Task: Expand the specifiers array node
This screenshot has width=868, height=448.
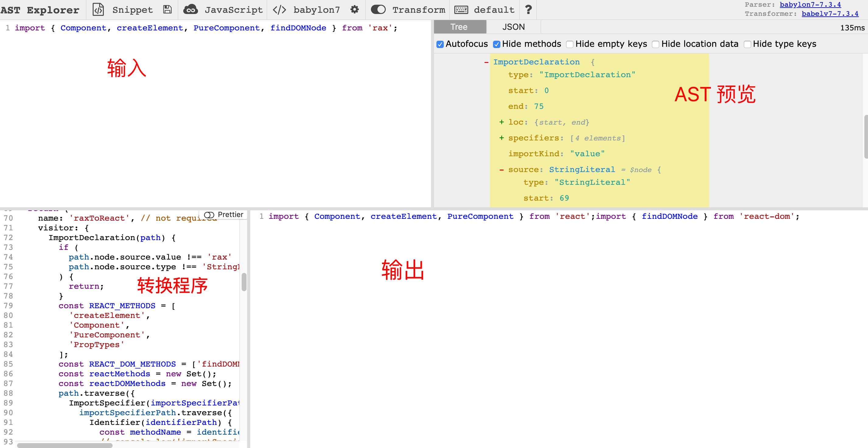Action: pos(501,138)
